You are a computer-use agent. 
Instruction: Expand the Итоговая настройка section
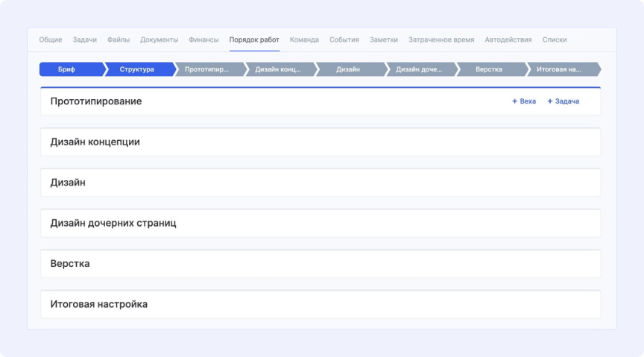point(98,304)
